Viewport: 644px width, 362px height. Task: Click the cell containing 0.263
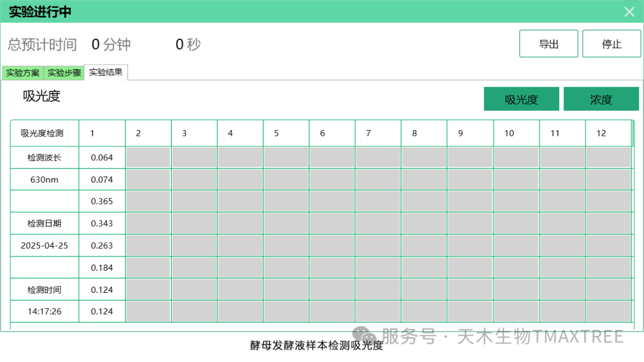102,246
